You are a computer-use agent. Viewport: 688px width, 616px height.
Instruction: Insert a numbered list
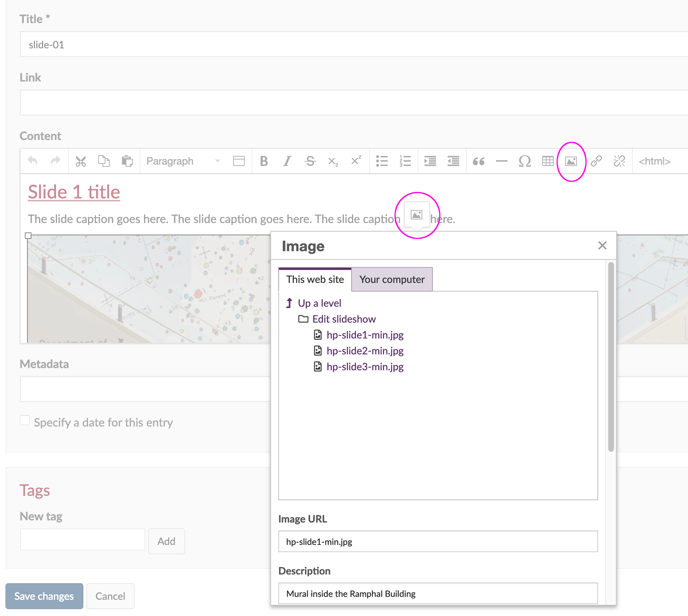[x=405, y=161]
